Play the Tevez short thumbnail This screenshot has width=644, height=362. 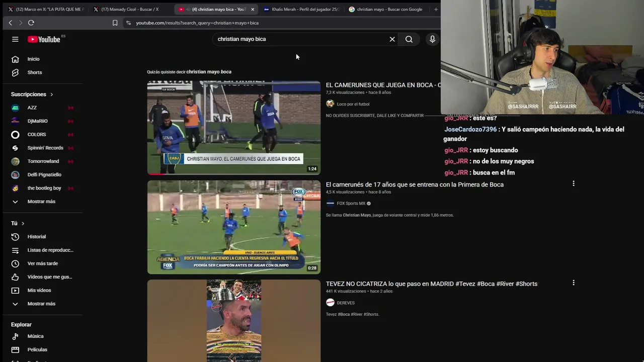(x=233, y=321)
